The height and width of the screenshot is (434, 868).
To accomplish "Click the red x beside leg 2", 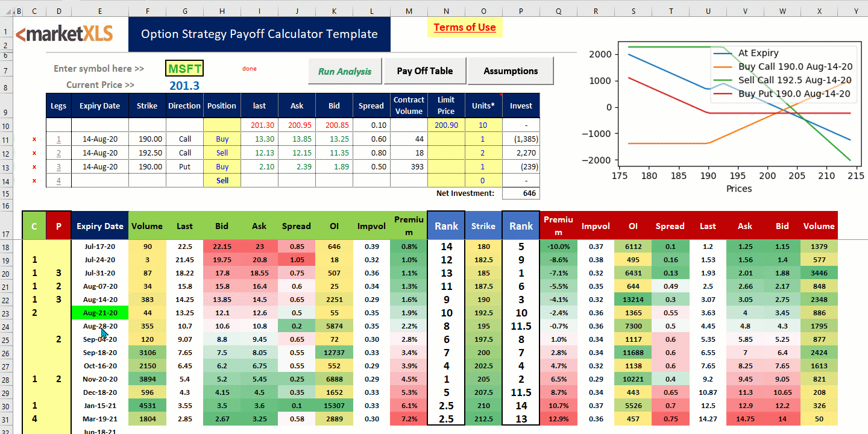I will tap(34, 153).
